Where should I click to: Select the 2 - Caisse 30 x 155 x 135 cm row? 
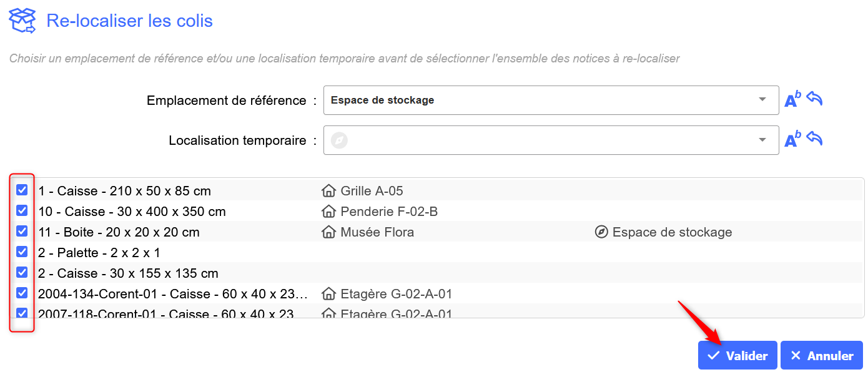point(128,273)
